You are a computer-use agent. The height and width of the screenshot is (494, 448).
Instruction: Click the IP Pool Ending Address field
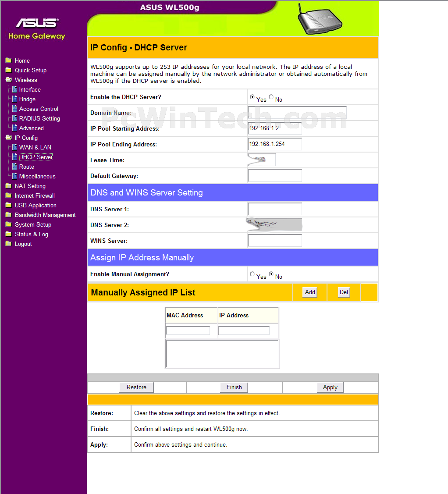tap(275, 144)
